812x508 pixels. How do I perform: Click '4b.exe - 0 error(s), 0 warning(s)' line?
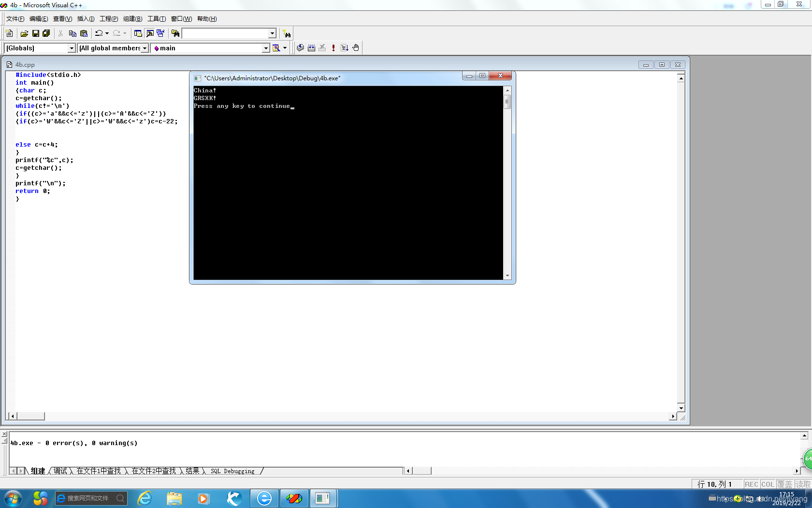(74, 443)
